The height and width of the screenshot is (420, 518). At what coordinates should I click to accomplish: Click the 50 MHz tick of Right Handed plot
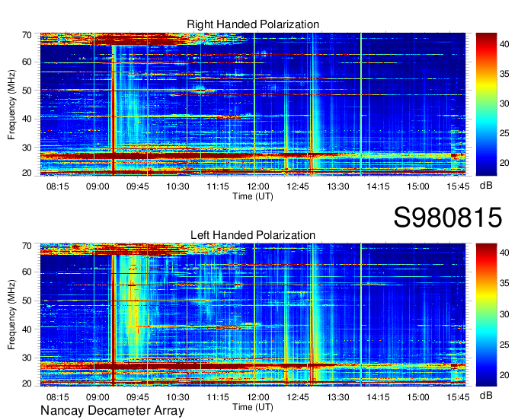click(27, 91)
